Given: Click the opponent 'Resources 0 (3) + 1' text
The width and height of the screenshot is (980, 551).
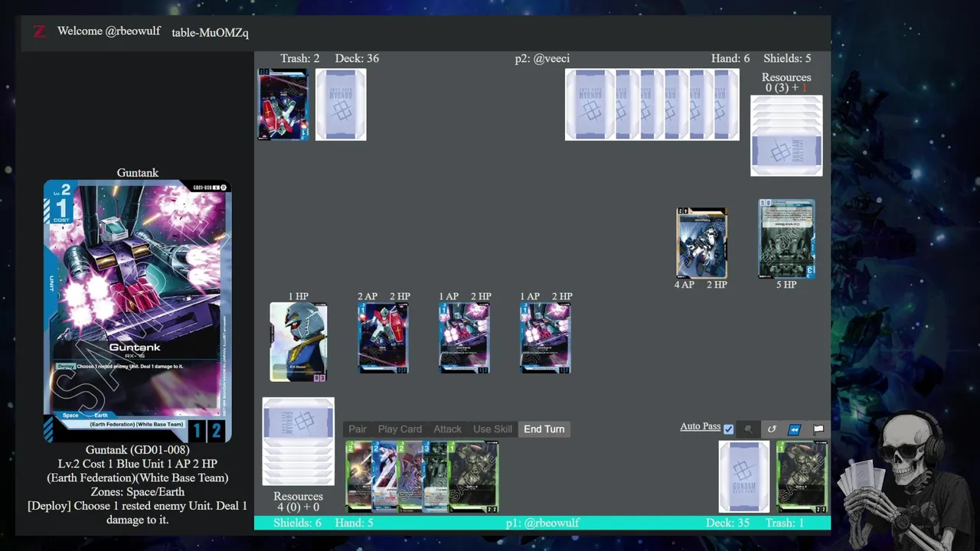Looking at the screenshot, I should pos(786,83).
